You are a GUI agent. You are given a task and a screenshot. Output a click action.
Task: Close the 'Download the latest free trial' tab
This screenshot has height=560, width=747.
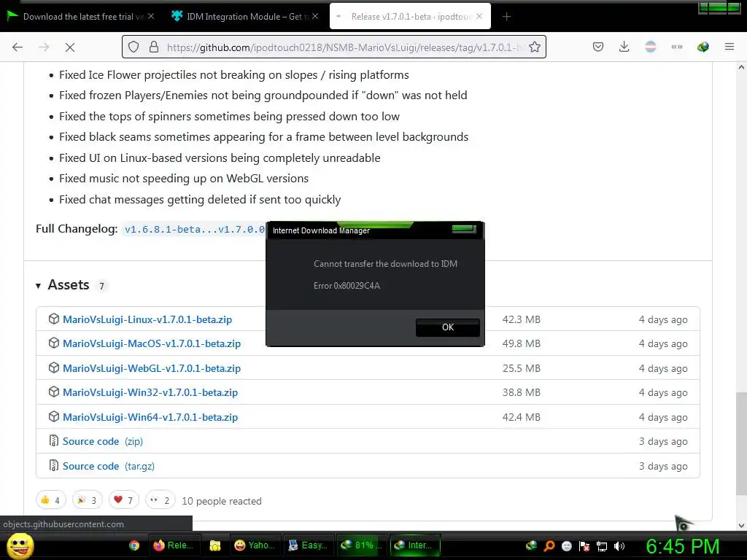click(x=151, y=16)
